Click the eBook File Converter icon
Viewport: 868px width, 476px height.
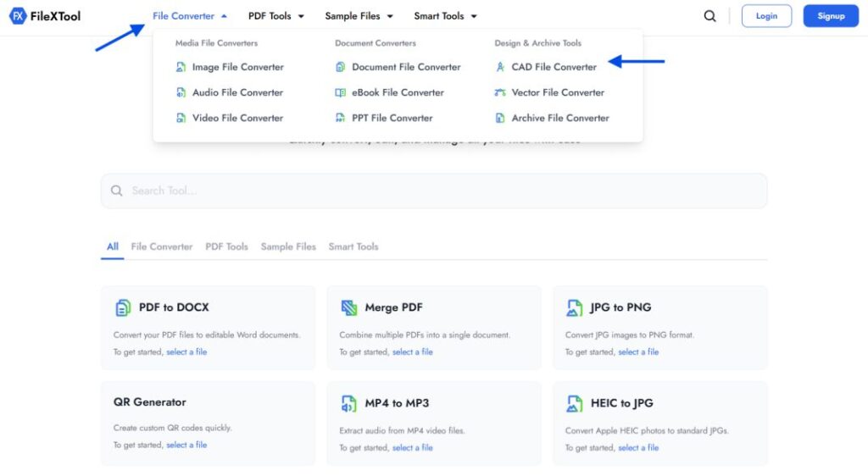coord(340,92)
